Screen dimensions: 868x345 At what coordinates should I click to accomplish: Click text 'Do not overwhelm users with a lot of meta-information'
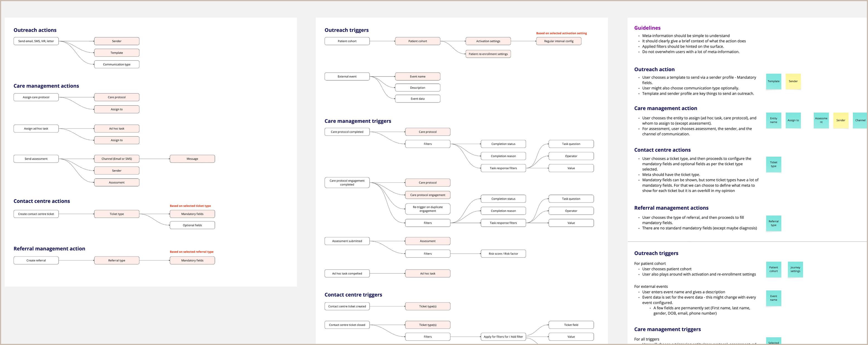[691, 52]
